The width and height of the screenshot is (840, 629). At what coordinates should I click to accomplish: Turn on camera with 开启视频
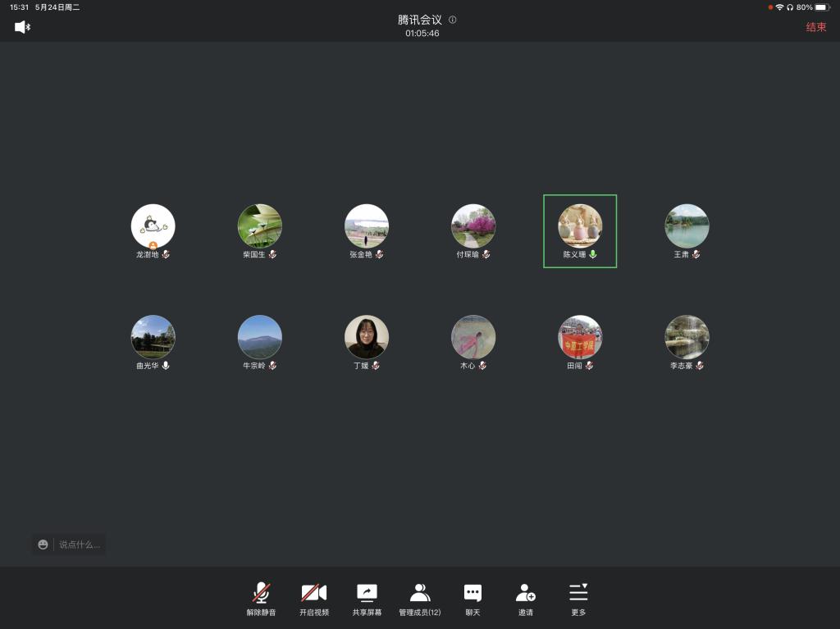click(x=313, y=597)
